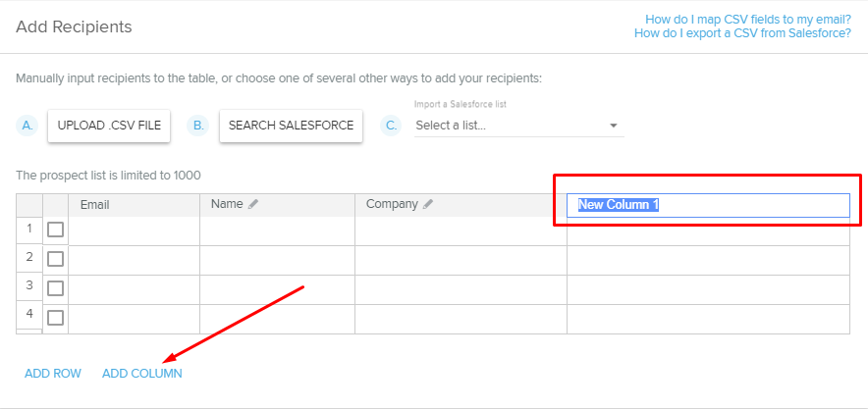Open How do I export CSV from Salesforce link
Screen dimensions: 868x409
742,33
